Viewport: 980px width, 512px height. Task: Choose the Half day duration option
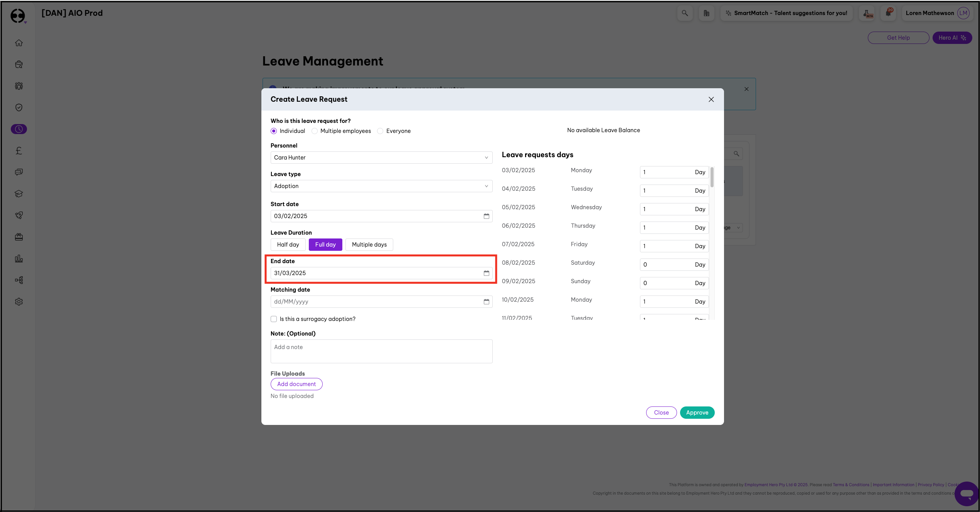pyautogui.click(x=288, y=245)
